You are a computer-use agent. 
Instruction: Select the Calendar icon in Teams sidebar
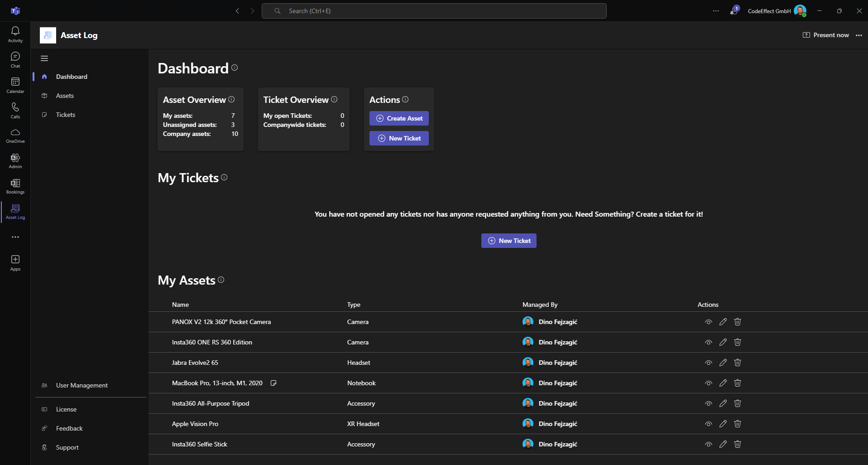coord(15,84)
